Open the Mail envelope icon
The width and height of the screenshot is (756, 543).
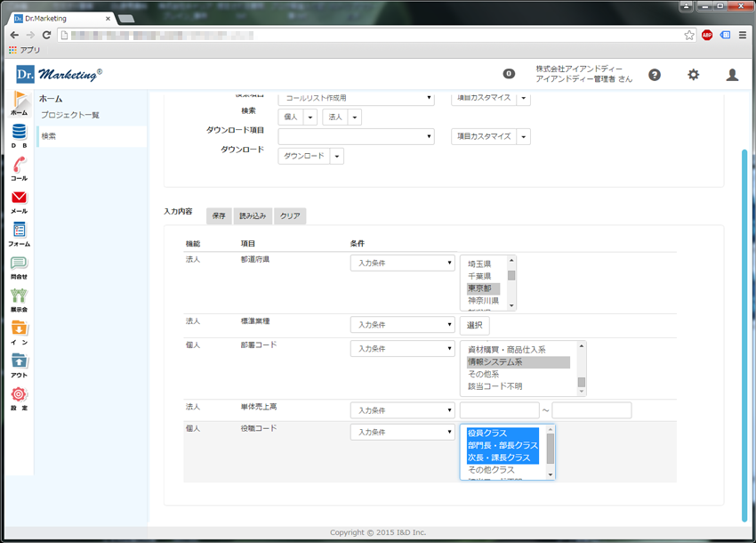(19, 199)
